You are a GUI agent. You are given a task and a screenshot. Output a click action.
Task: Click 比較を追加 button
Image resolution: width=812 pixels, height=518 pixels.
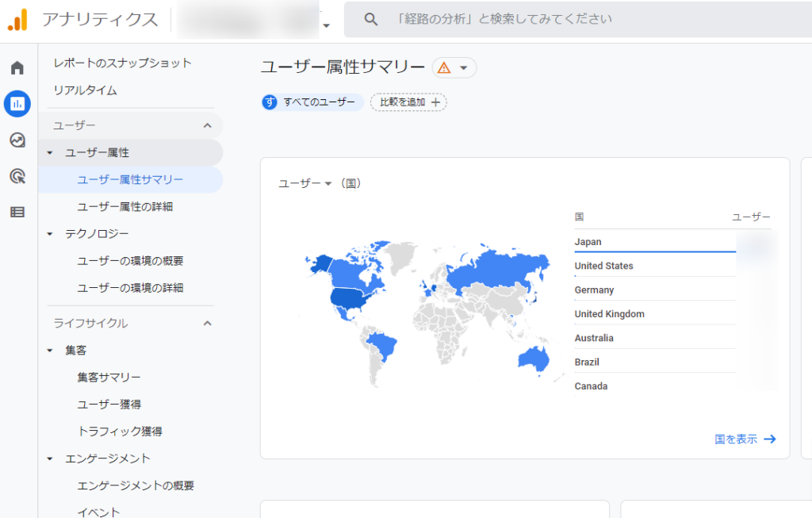pos(408,102)
